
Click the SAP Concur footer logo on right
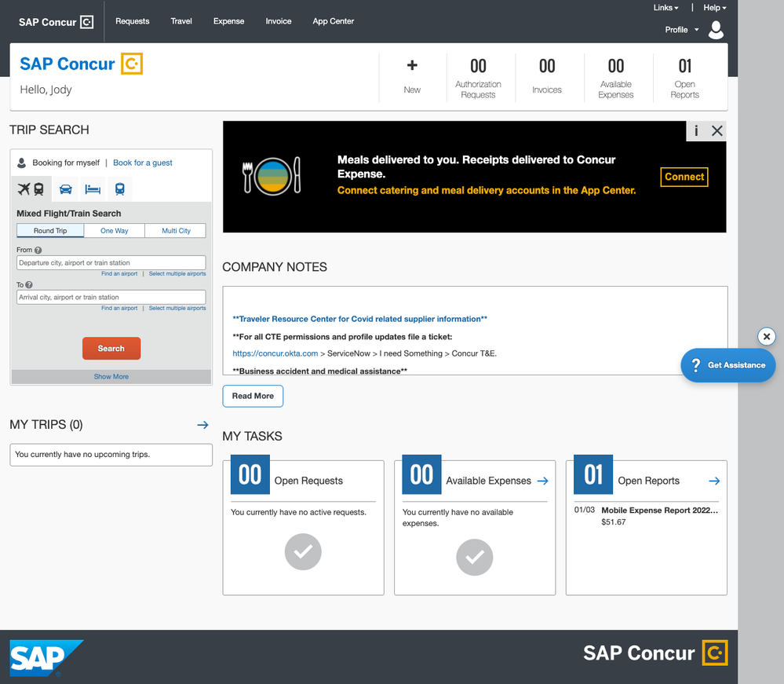point(655,653)
